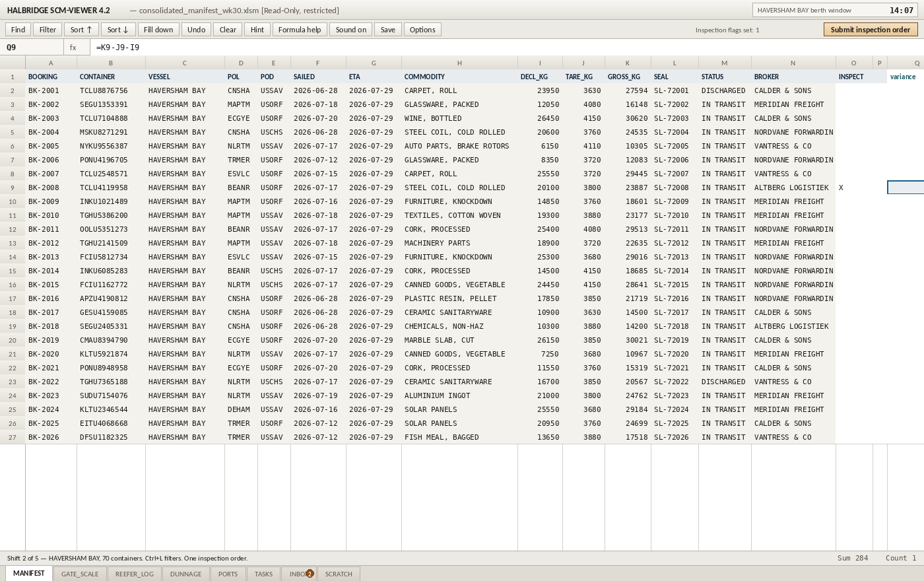Sort descending with the down-arrow Sort button
The height and width of the screenshot is (581, 924).
[x=118, y=30]
